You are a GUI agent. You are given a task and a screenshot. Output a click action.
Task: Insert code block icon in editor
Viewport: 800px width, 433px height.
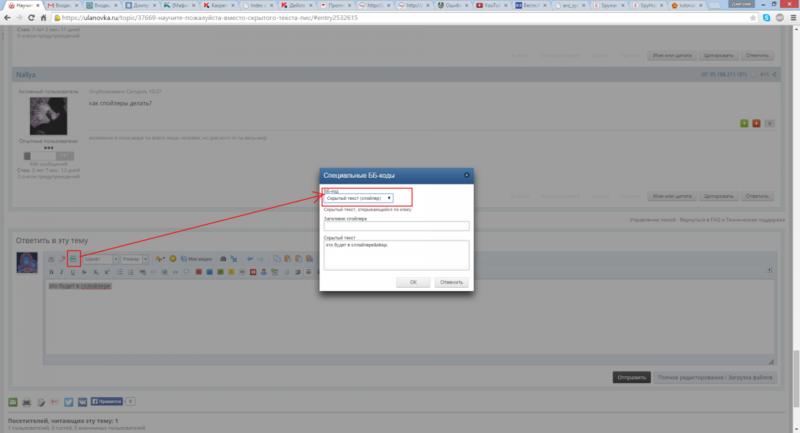(x=175, y=272)
